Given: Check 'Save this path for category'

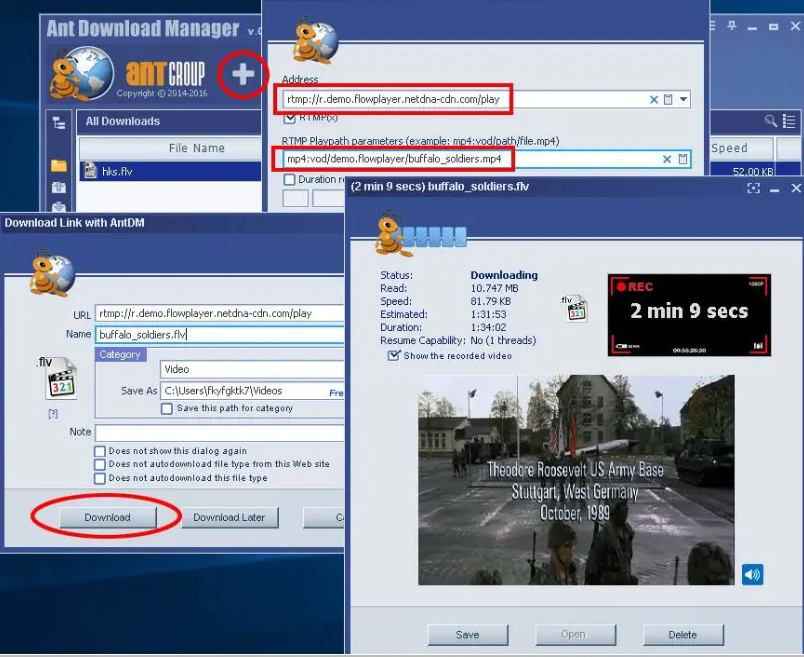Looking at the screenshot, I should click(x=167, y=409).
